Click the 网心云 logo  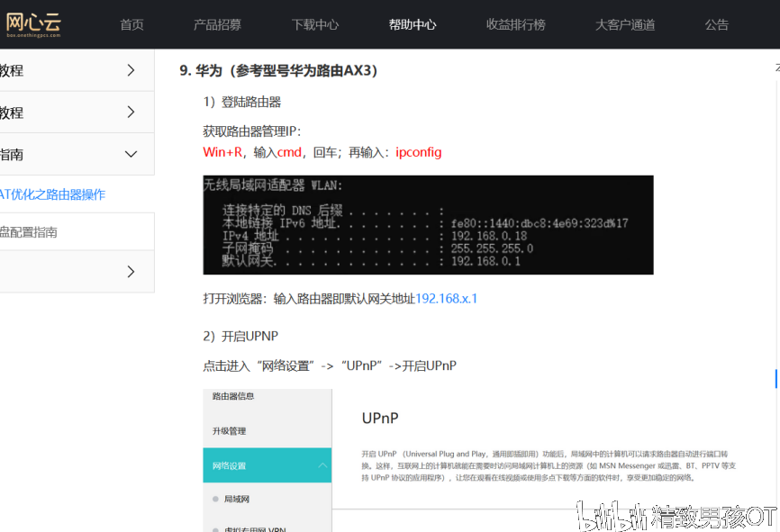33,24
